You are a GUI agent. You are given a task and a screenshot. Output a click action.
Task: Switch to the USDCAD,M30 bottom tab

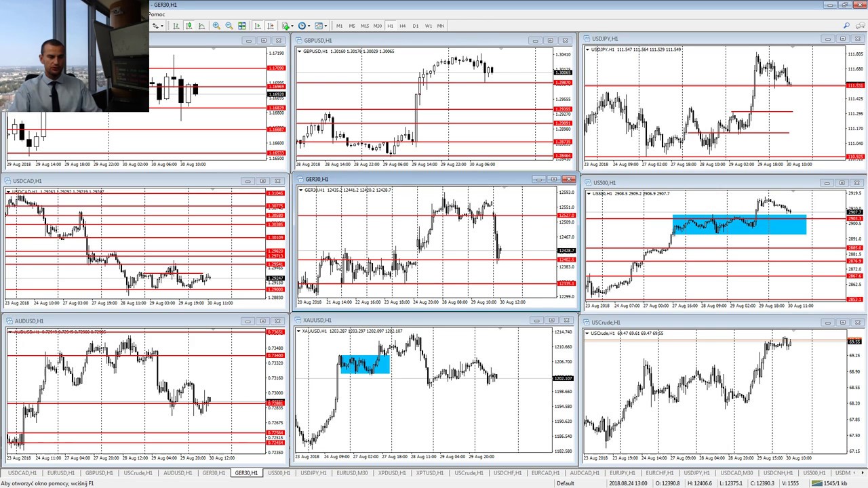point(736,472)
